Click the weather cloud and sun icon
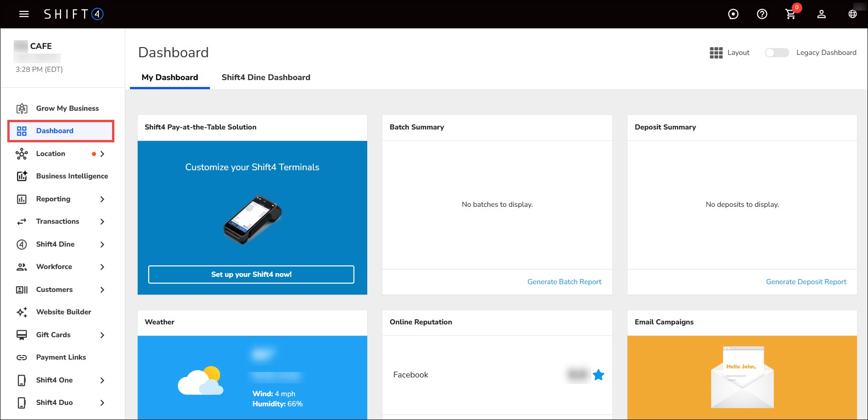 click(201, 380)
